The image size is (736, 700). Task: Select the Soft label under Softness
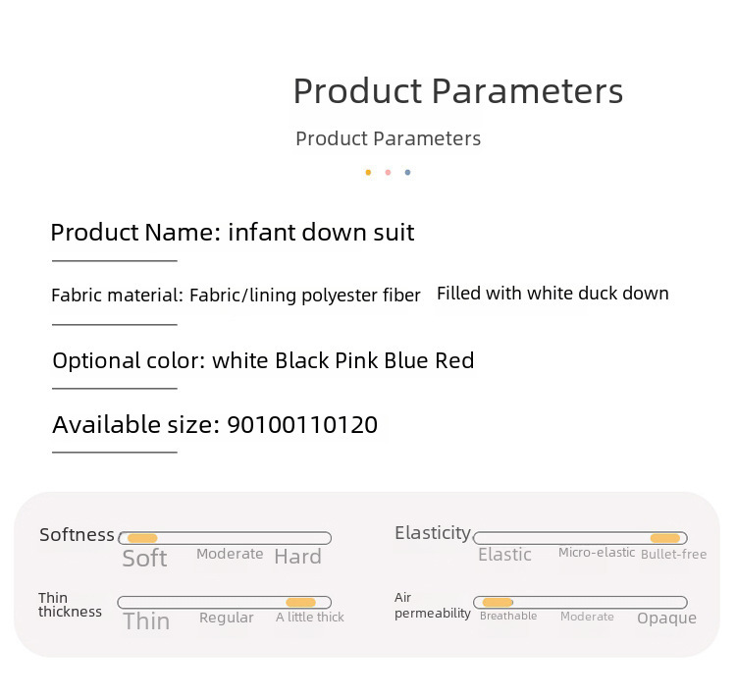pyautogui.click(x=144, y=559)
